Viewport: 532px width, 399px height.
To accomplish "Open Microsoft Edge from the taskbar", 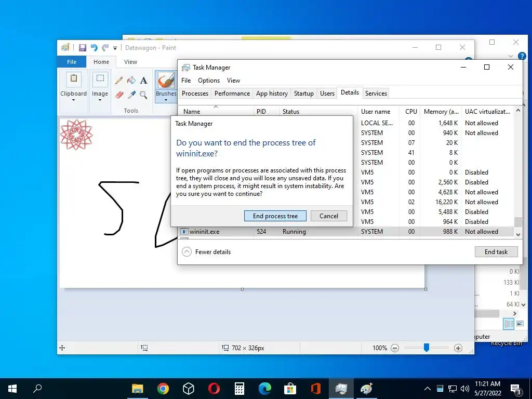I will tap(264, 389).
